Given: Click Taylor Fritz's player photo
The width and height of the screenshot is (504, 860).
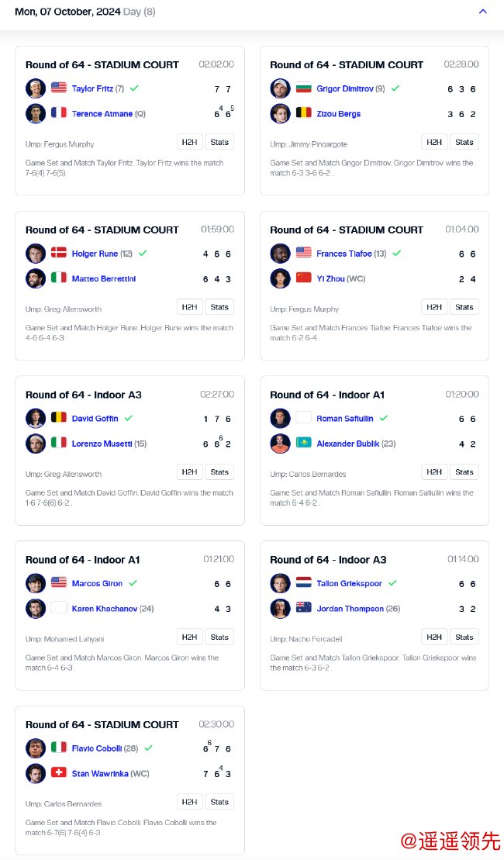Looking at the screenshot, I should (36, 88).
